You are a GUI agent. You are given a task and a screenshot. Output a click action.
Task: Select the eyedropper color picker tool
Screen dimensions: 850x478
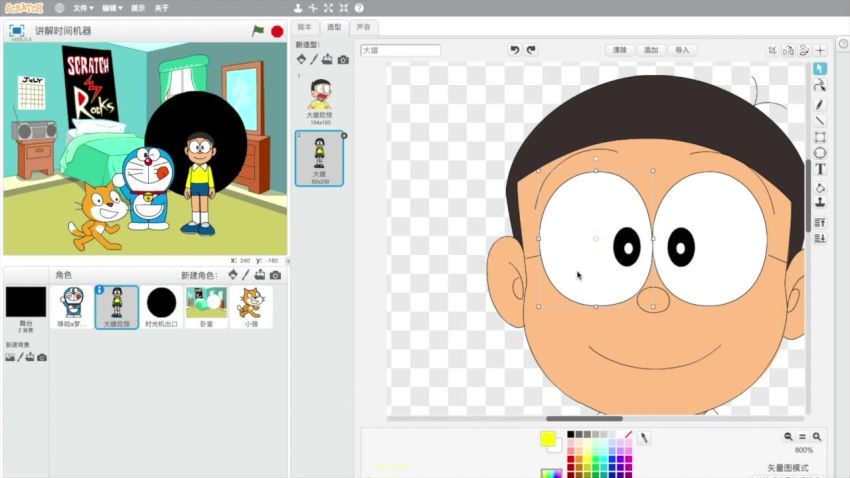click(644, 438)
